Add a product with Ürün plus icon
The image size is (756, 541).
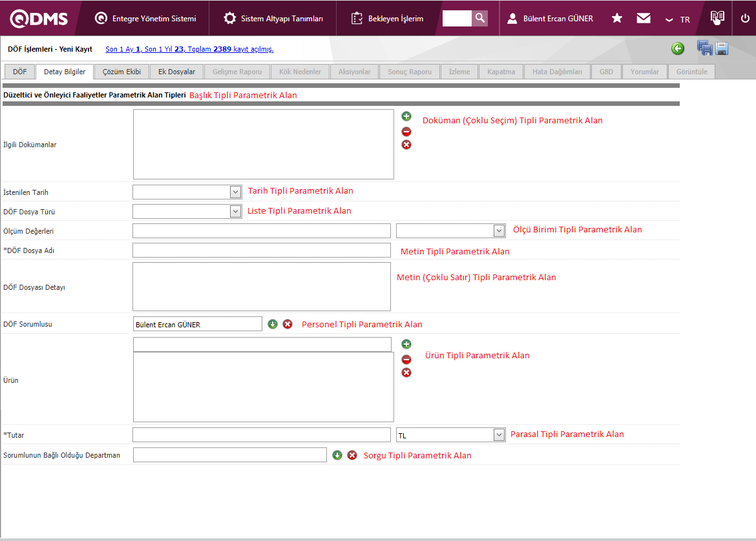[406, 344]
